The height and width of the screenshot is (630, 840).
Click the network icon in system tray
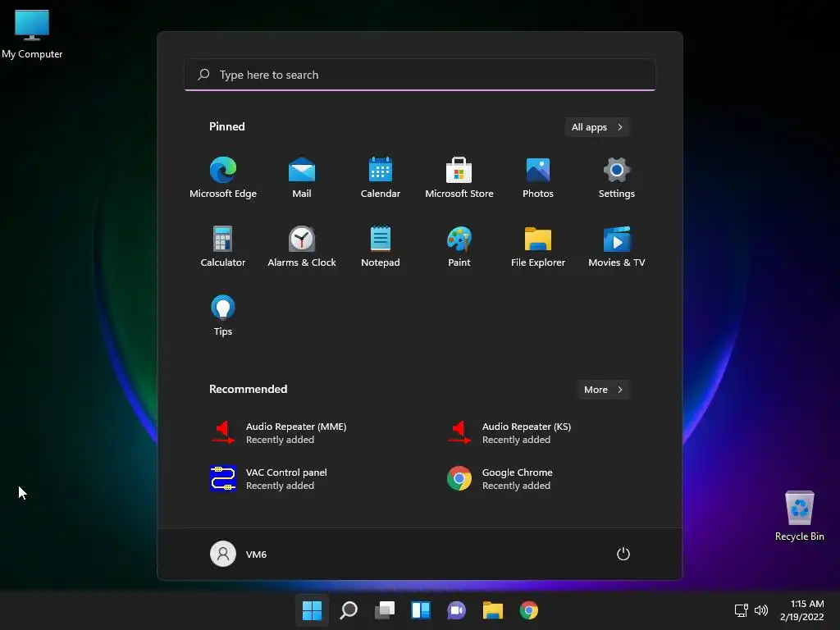[x=742, y=610]
